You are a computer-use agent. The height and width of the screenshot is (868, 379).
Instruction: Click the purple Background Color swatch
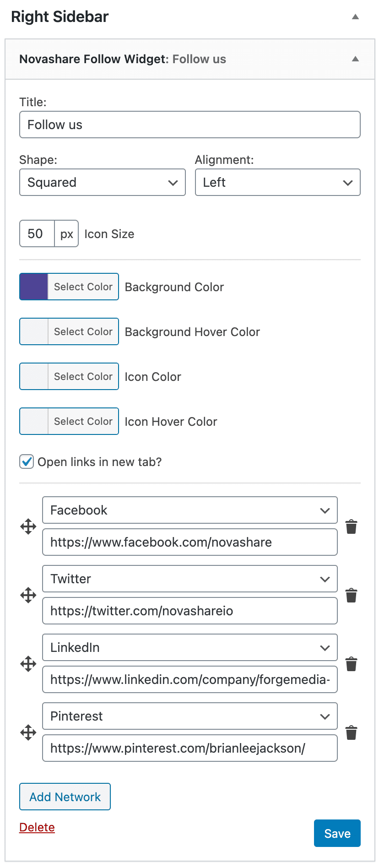(x=32, y=286)
